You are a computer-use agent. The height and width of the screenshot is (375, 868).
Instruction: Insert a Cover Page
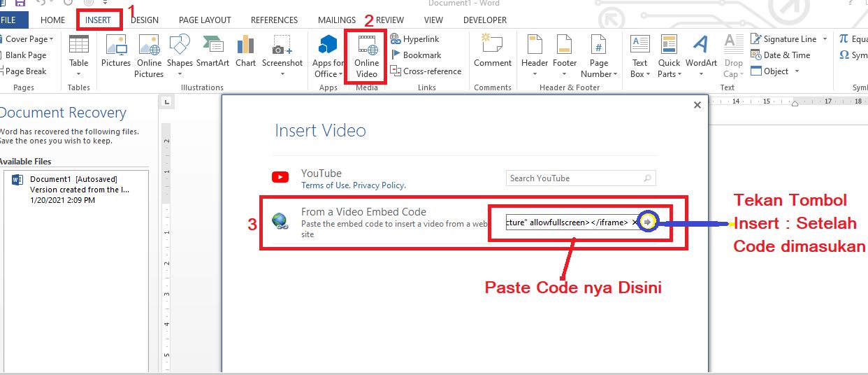pyautogui.click(x=27, y=39)
